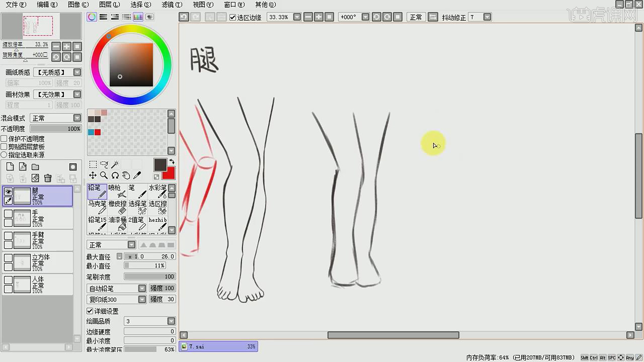The height and width of the screenshot is (362, 644).
Task: Open the 自动铅笔 brush shape dropdown
Action: tap(142, 288)
